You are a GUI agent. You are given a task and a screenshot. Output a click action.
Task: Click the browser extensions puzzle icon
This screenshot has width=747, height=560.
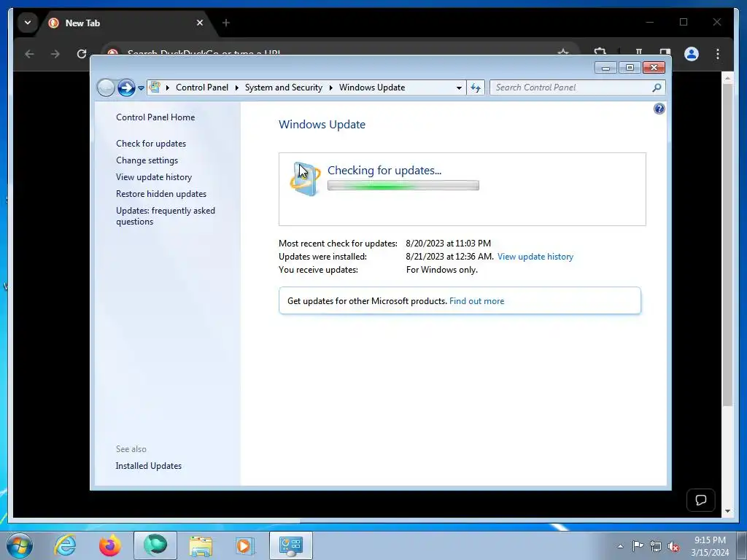(600, 52)
